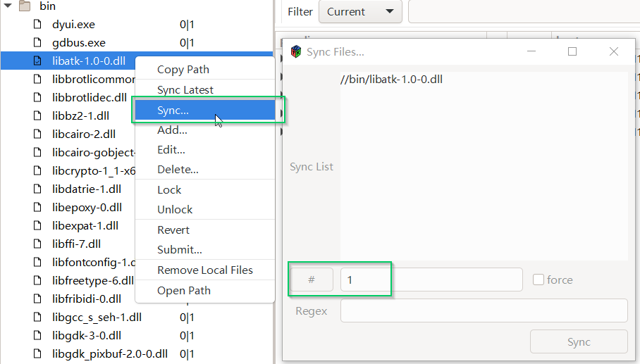
Task: Click the Sync button in dialog
Action: pyautogui.click(x=579, y=341)
